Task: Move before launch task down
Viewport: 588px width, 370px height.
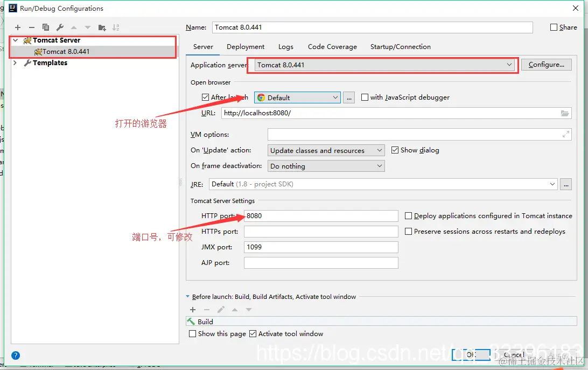Action: [x=249, y=310]
